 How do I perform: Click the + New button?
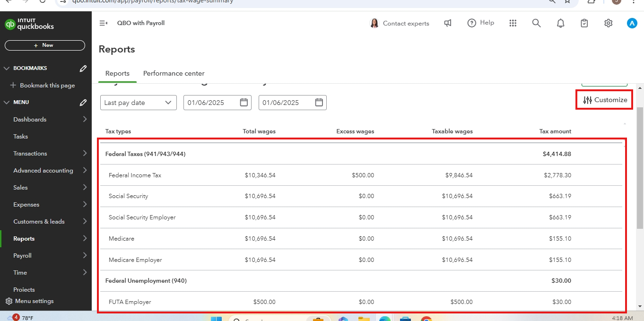[x=45, y=45]
